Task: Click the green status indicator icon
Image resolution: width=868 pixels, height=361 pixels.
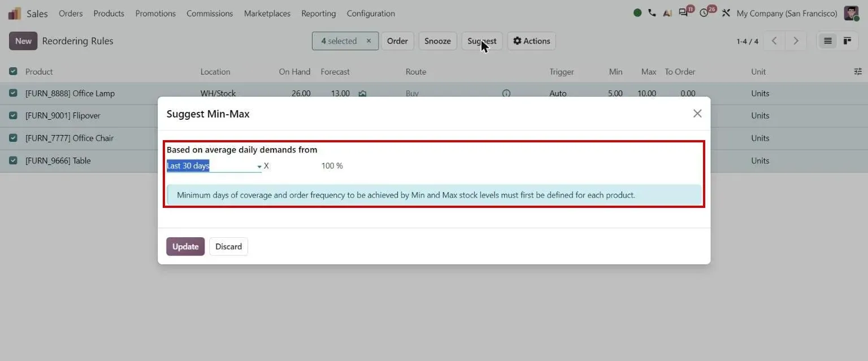Action: tap(637, 13)
